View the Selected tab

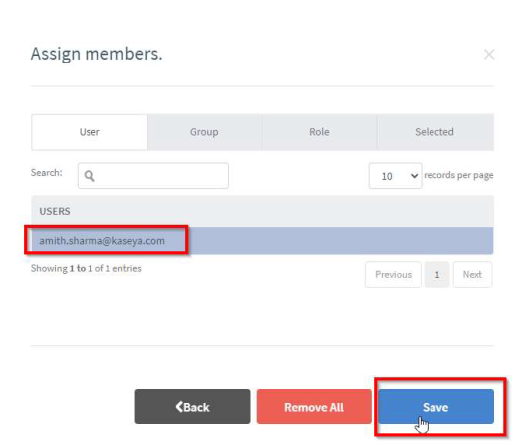tap(435, 132)
